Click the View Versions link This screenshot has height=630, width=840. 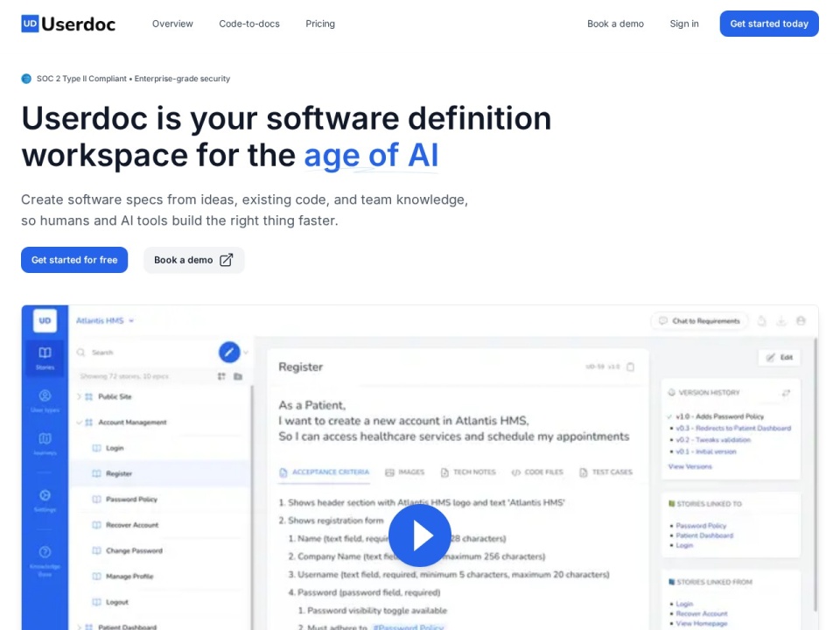tap(690, 466)
